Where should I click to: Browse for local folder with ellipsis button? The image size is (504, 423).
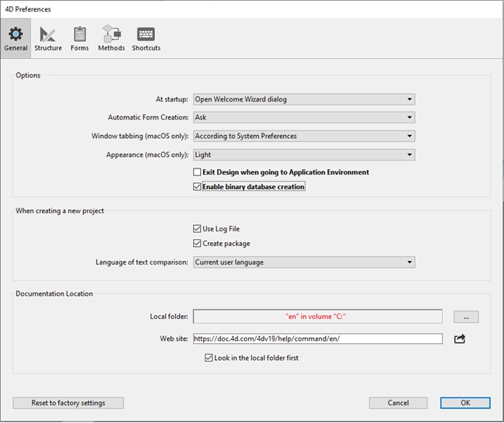(466, 317)
